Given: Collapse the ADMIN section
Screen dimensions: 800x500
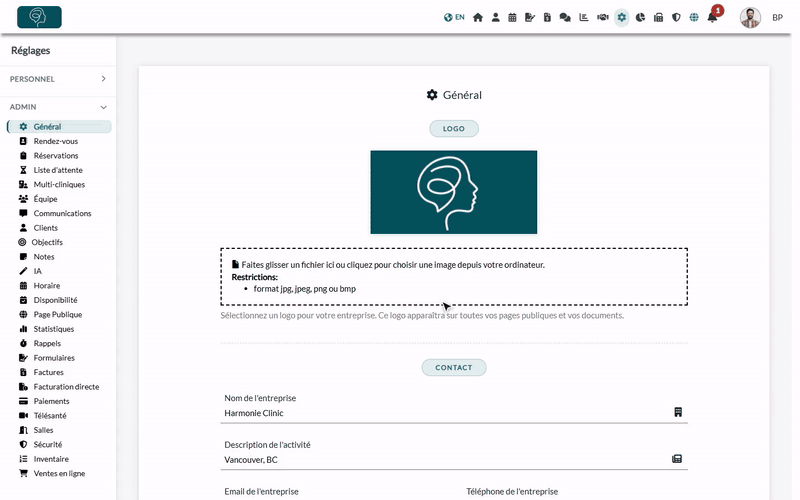Looking at the screenshot, I should (x=58, y=107).
